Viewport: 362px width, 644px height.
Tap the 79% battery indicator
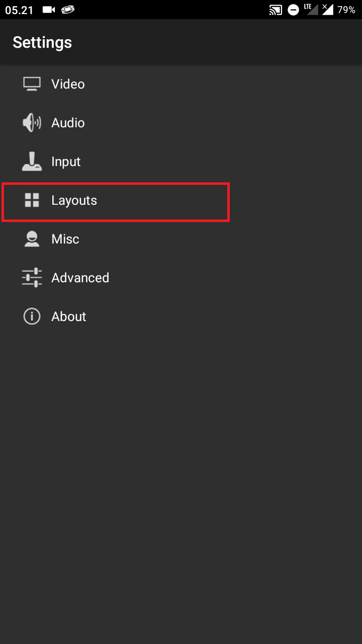click(346, 10)
